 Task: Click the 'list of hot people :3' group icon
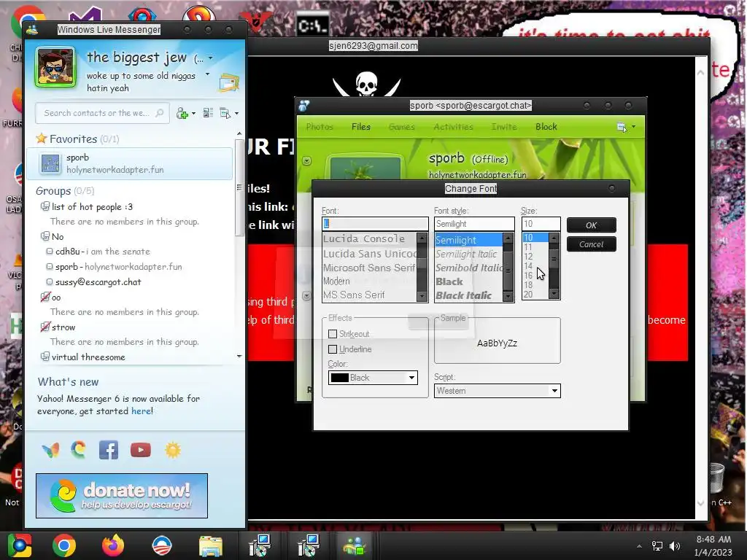(x=44, y=206)
